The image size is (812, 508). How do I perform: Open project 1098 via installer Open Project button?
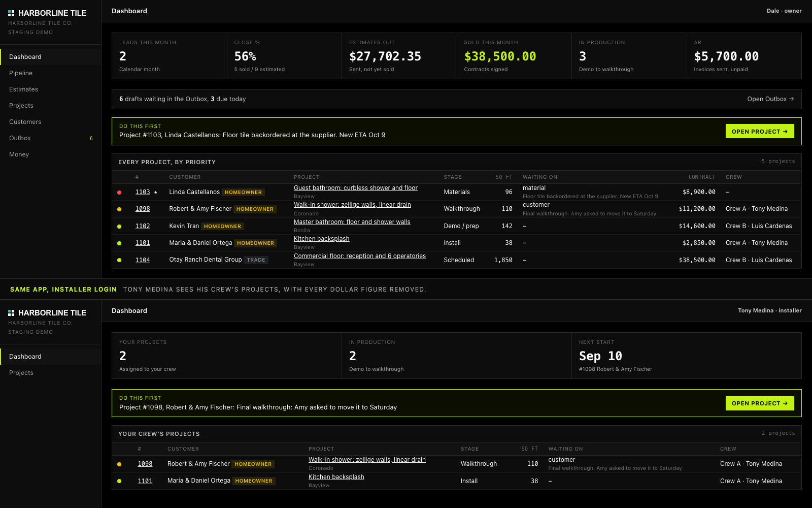[760, 403]
